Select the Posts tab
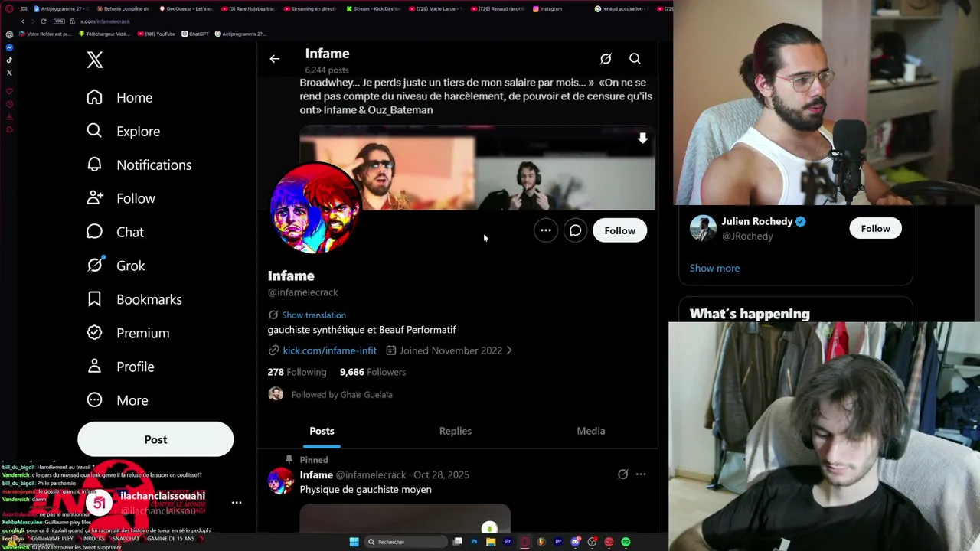The image size is (980, 551). tap(322, 431)
